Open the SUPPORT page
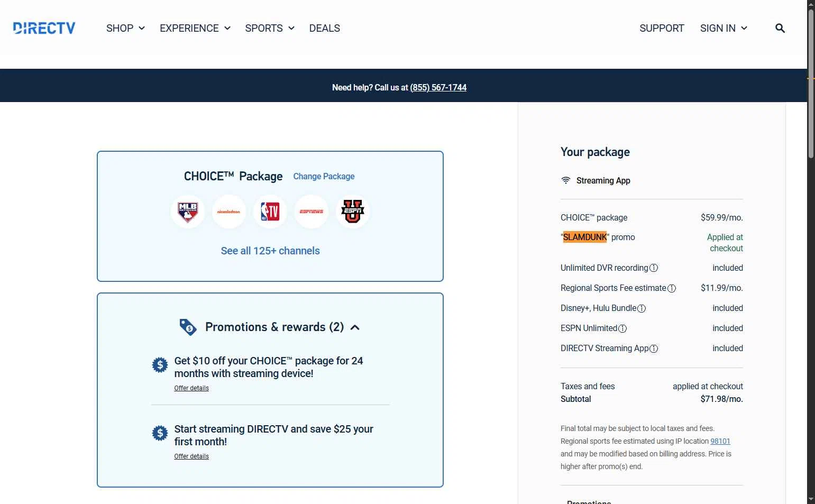The height and width of the screenshot is (504, 815). click(662, 28)
